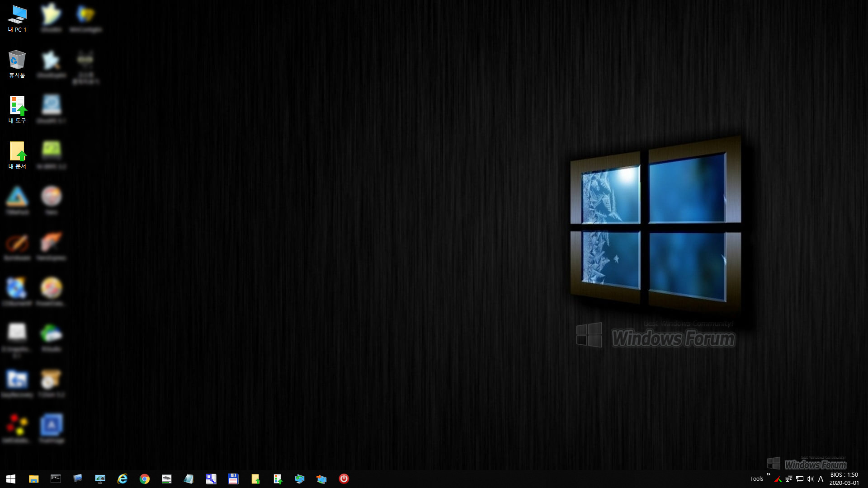
Task: Open the Command Prompt taskbar icon
Action: click(x=56, y=479)
